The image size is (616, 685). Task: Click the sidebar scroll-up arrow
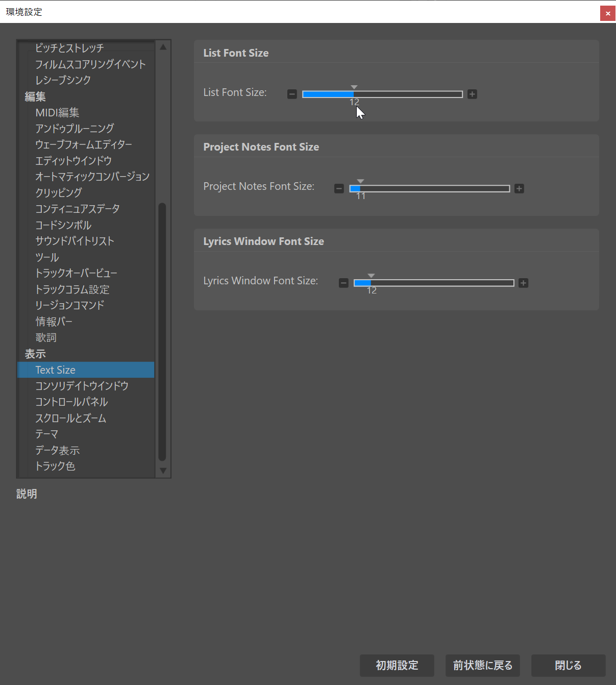(x=163, y=47)
